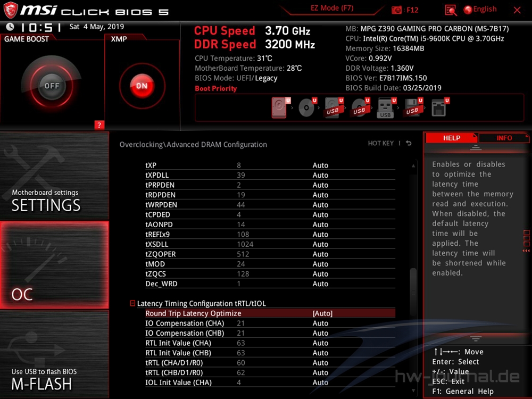532x399 pixels.
Task: Select RTL Init Value (CHA) setting
Action: (x=270, y=343)
